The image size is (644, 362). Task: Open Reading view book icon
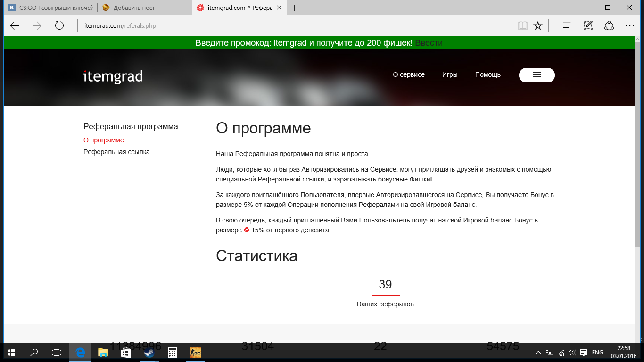[522, 26]
